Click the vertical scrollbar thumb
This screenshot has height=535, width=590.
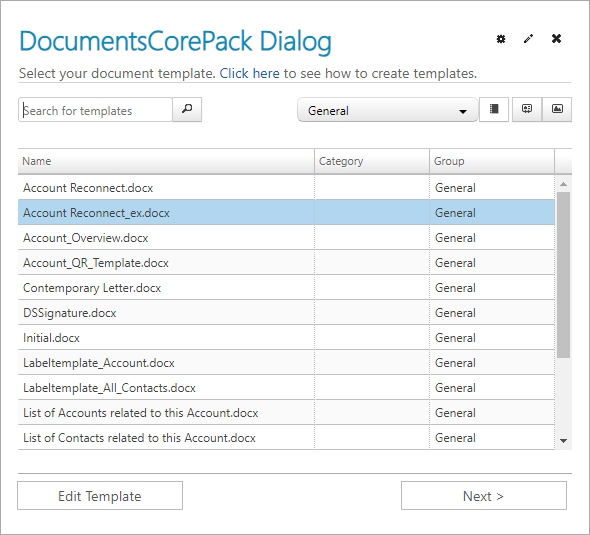pyautogui.click(x=563, y=275)
